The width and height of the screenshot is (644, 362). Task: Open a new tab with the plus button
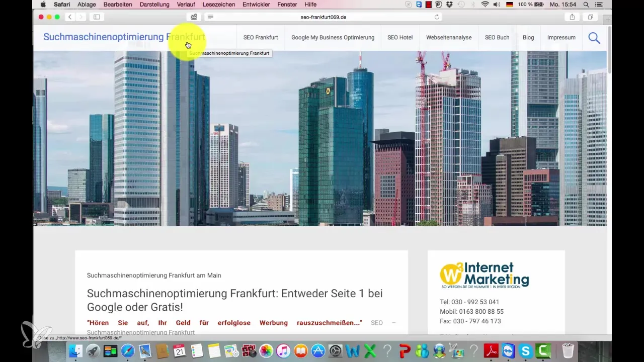click(607, 20)
